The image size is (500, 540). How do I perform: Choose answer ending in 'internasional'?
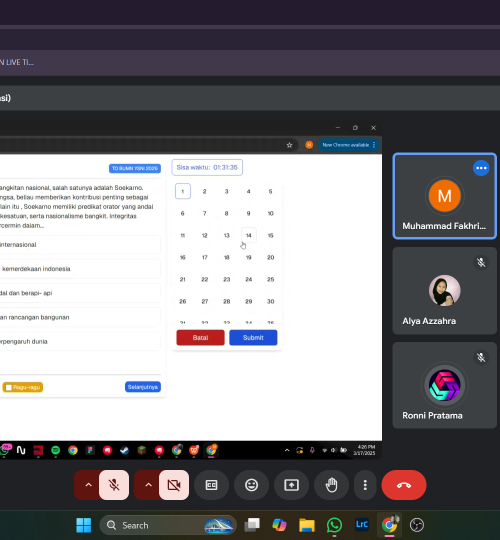point(80,245)
